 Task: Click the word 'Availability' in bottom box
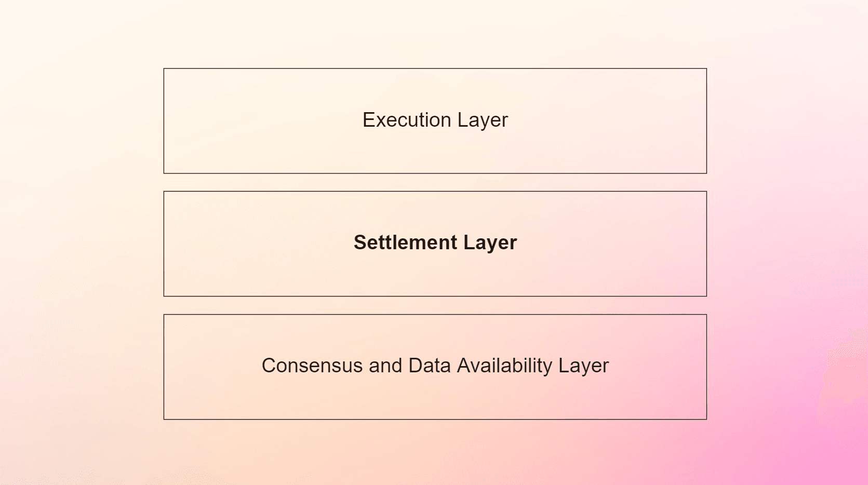(504, 366)
